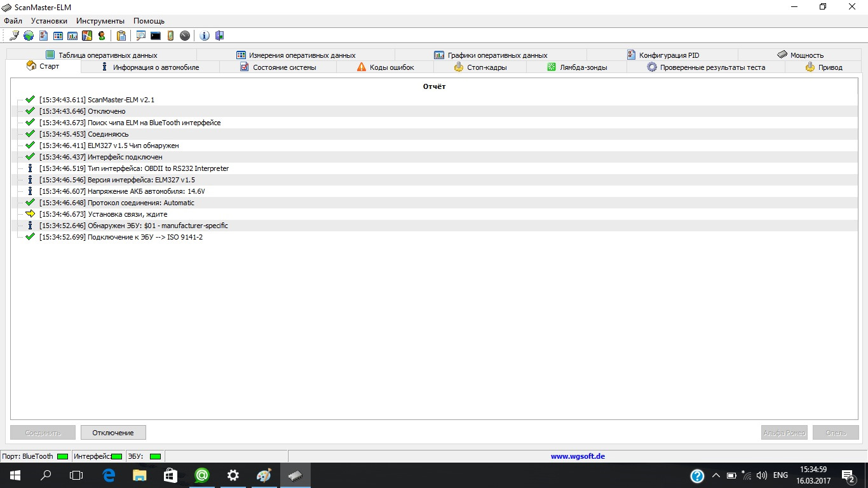Switch to the Графики оперативных данных tab
This screenshot has height=488, width=868.
click(491, 55)
